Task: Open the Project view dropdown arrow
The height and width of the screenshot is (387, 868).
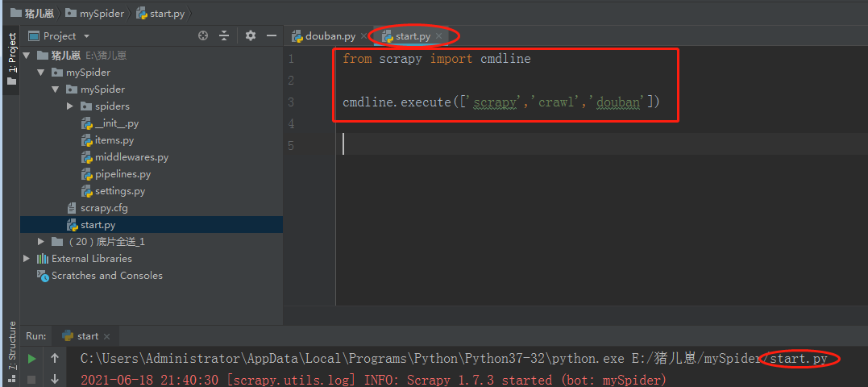Action: pyautogui.click(x=86, y=36)
